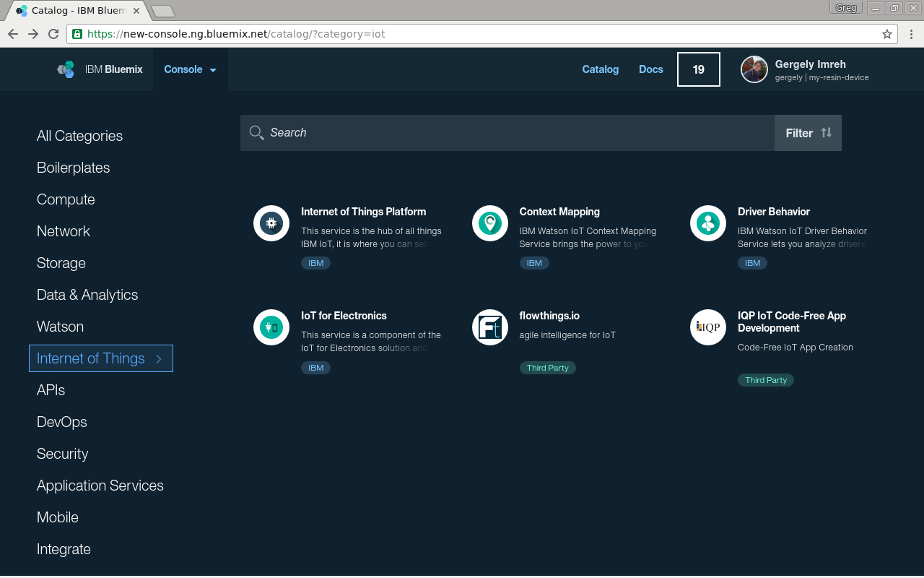Viewport: 924px width, 578px height.
Task: Select the Application Services category
Action: 100,486
